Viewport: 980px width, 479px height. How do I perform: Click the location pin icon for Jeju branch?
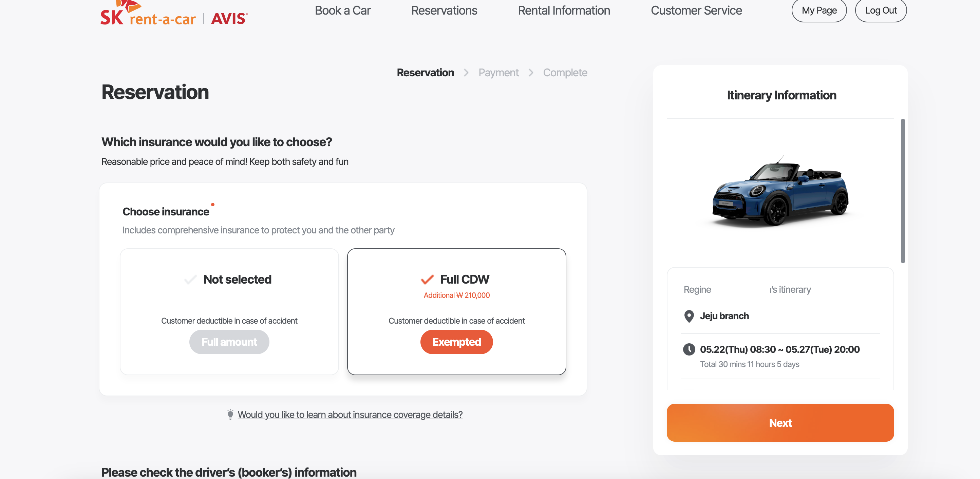click(x=689, y=316)
